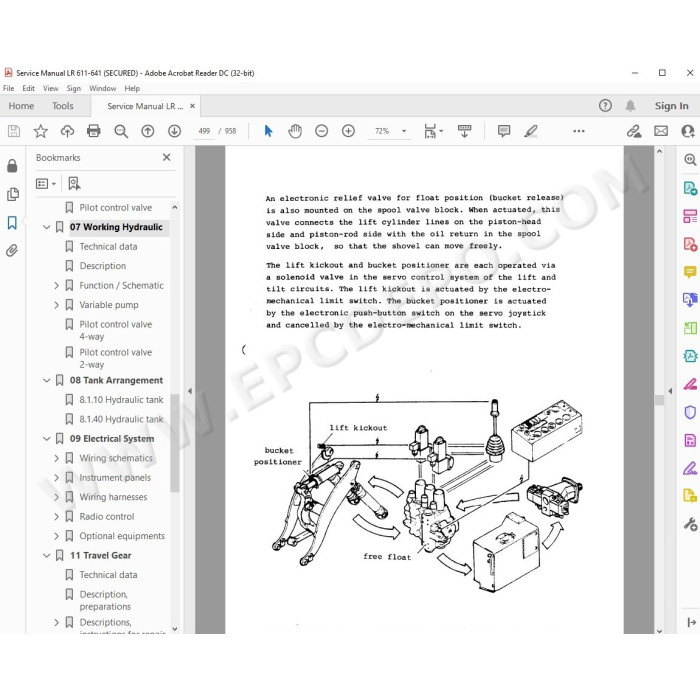The height and width of the screenshot is (700, 700).
Task: Choose the Selection arrow tool
Action: pos(268,131)
